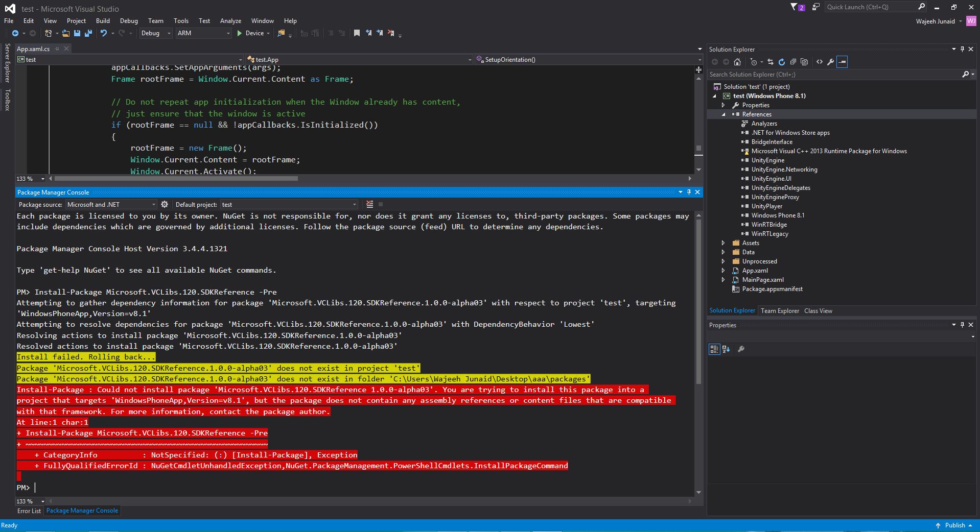Click the Wajeeh Junaid account name

(x=935, y=21)
